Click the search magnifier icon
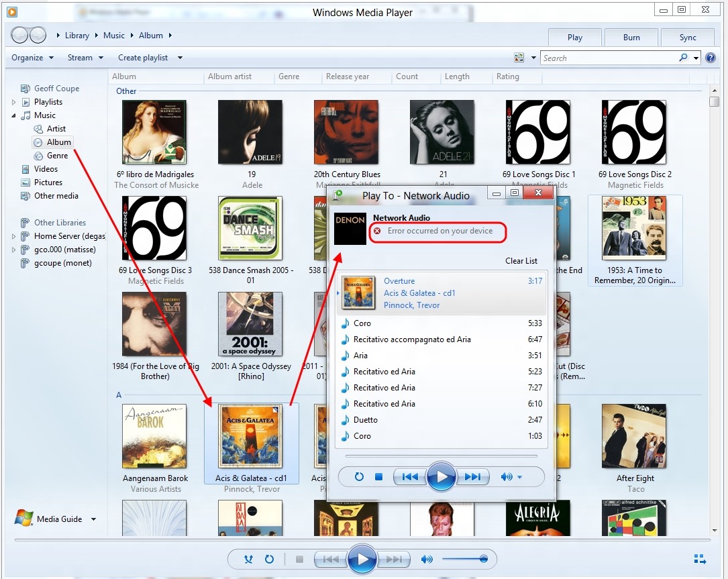 click(x=683, y=58)
